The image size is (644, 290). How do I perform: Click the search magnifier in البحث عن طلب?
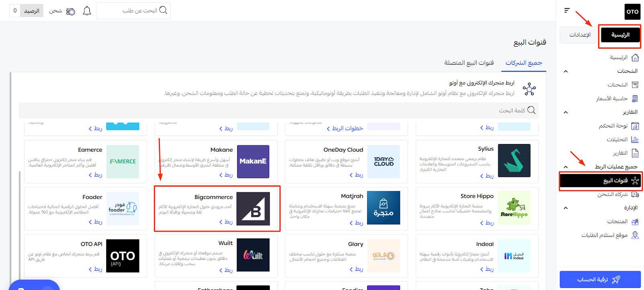coord(163,10)
